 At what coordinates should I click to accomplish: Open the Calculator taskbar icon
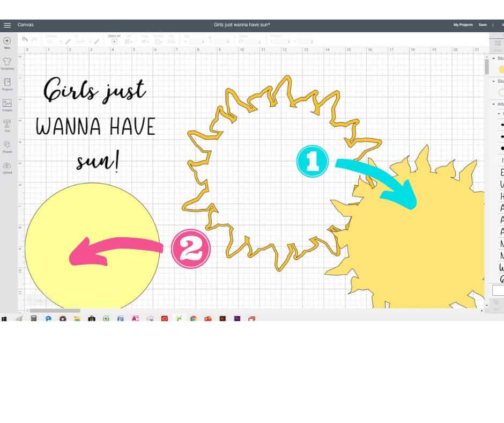point(33,319)
